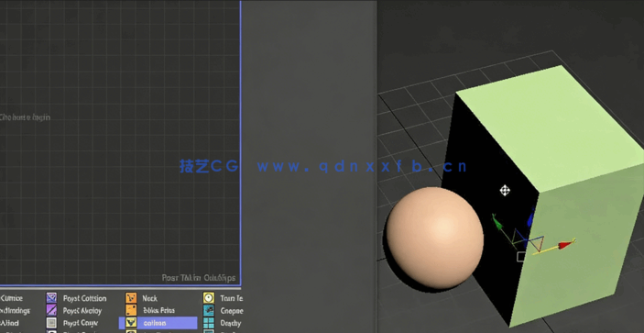Click the Poyst Akoloy label in the depot

click(82, 310)
